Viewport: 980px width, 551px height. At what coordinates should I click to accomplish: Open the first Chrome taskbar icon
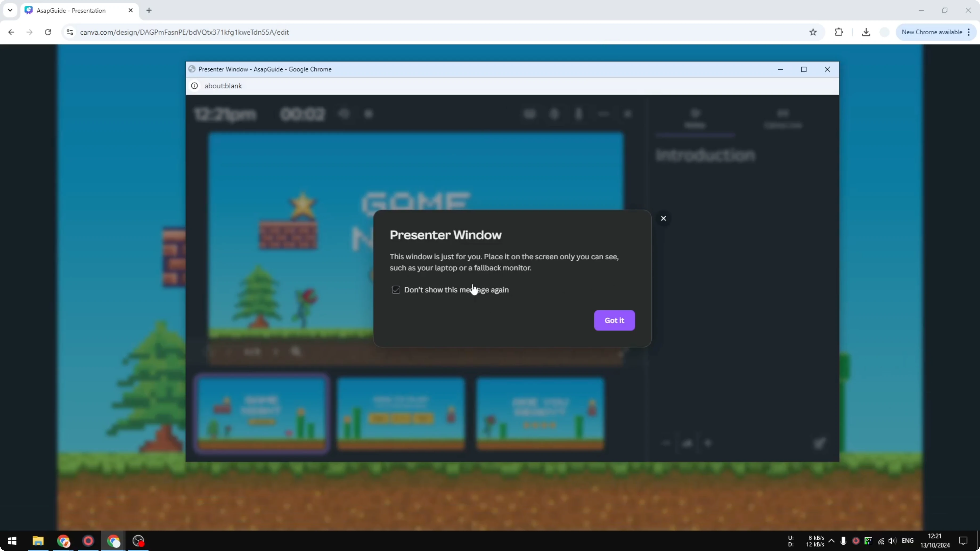tap(63, 541)
